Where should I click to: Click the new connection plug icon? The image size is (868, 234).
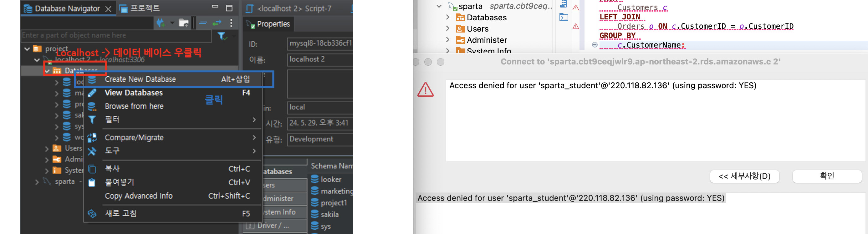161,23
